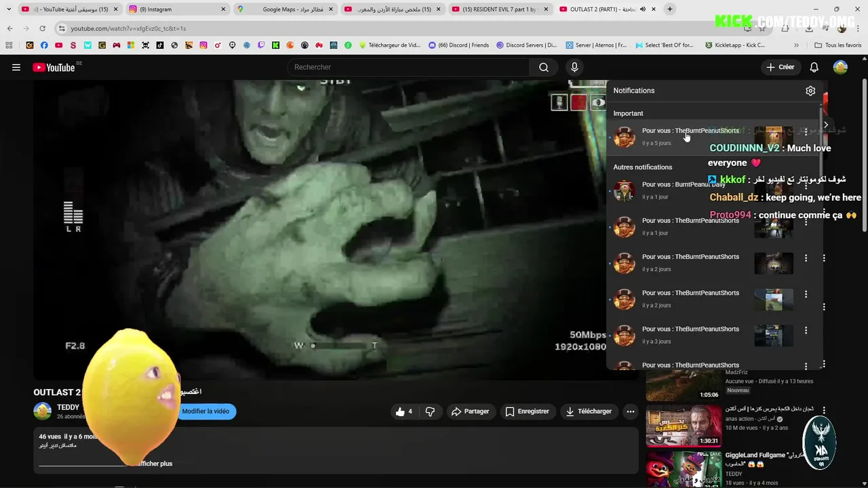This screenshot has width=868, height=488.
Task: Open Instagram bookmark icon
Action: [203, 45]
